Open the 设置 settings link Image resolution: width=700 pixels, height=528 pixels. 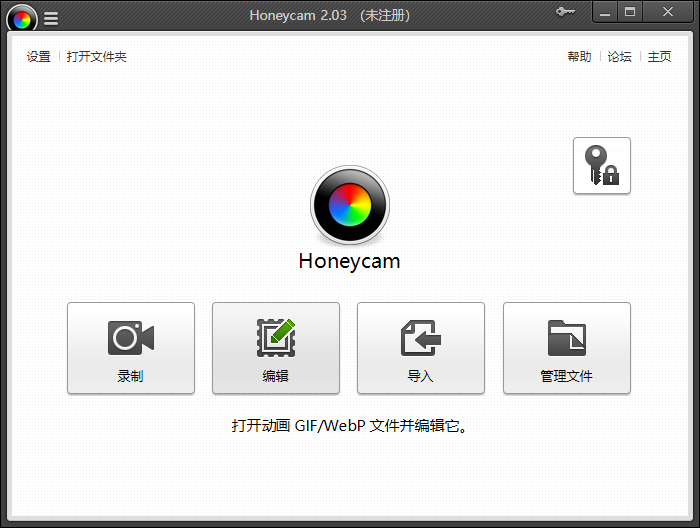point(39,57)
